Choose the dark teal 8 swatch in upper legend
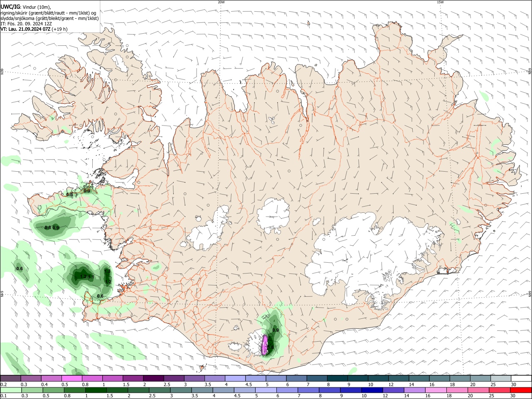 (x=337, y=378)
